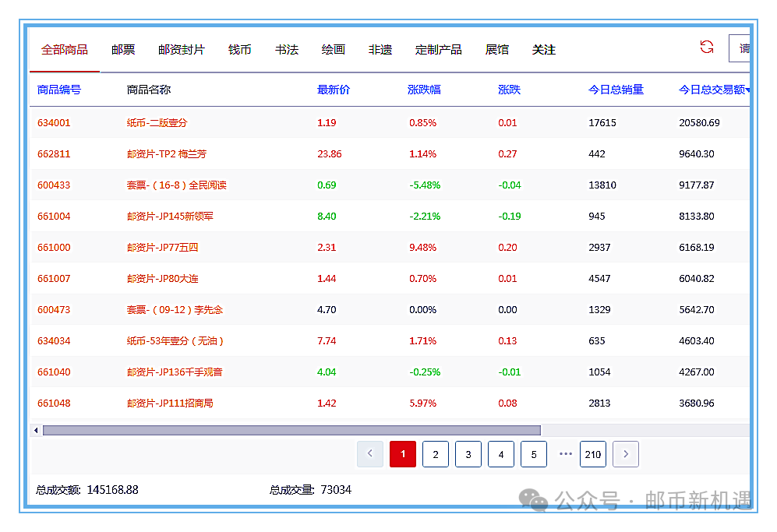The image size is (777, 532).
Task: Click the 最新价 column header
Action: click(x=334, y=90)
